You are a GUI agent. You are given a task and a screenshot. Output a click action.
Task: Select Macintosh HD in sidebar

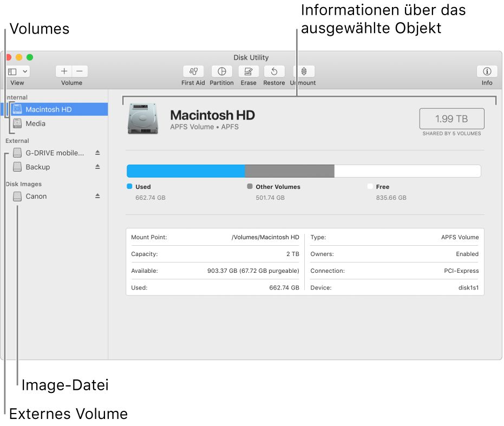[54, 109]
